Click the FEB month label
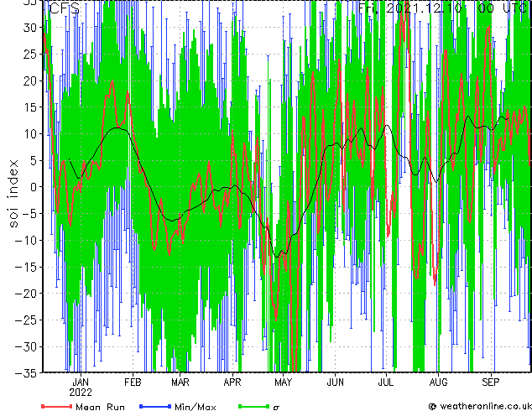This screenshot has height=411, width=532. [133, 382]
